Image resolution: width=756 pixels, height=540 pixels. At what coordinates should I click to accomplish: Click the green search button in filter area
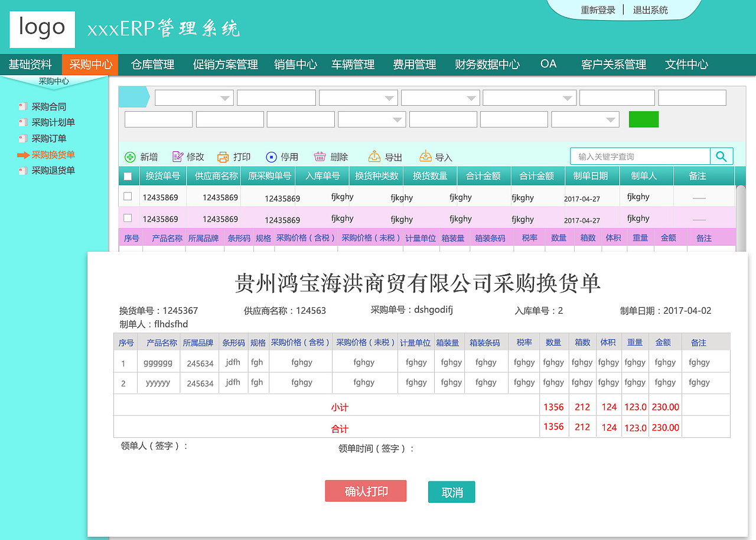[644, 119]
